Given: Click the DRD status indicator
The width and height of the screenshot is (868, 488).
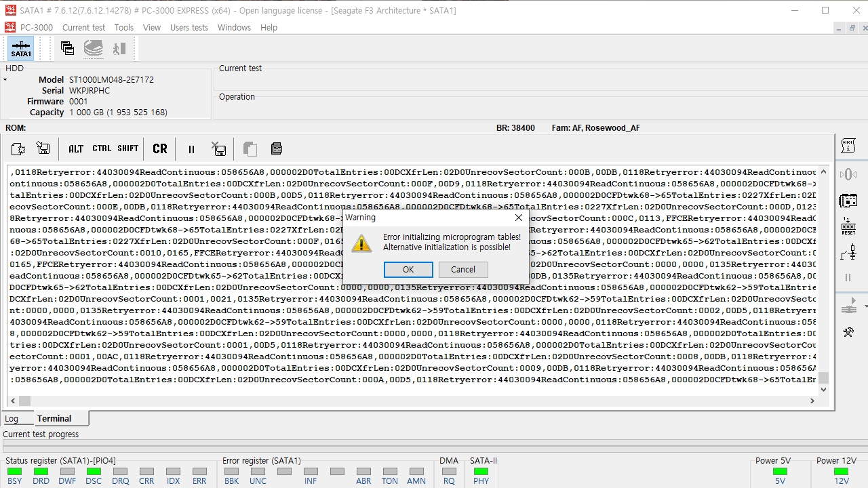Looking at the screenshot, I should [41, 472].
